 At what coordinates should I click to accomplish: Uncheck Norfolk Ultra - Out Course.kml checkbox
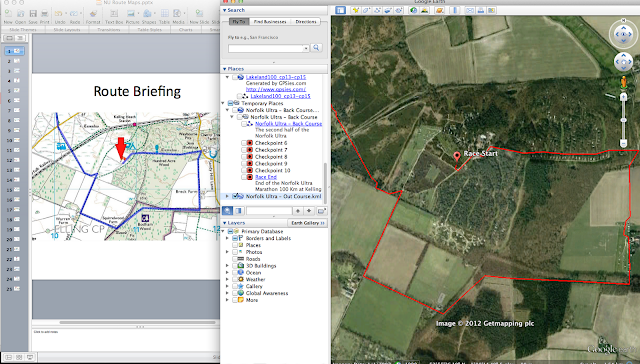point(235,196)
